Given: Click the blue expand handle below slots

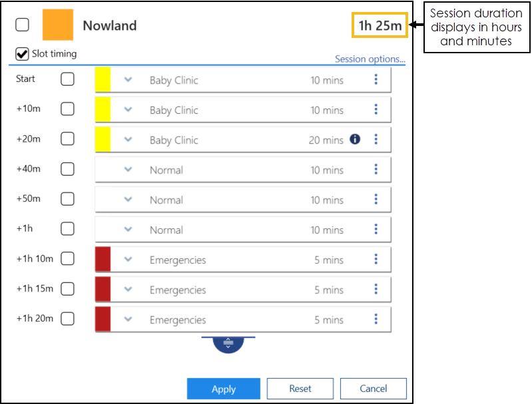Looking at the screenshot, I should tap(228, 344).
